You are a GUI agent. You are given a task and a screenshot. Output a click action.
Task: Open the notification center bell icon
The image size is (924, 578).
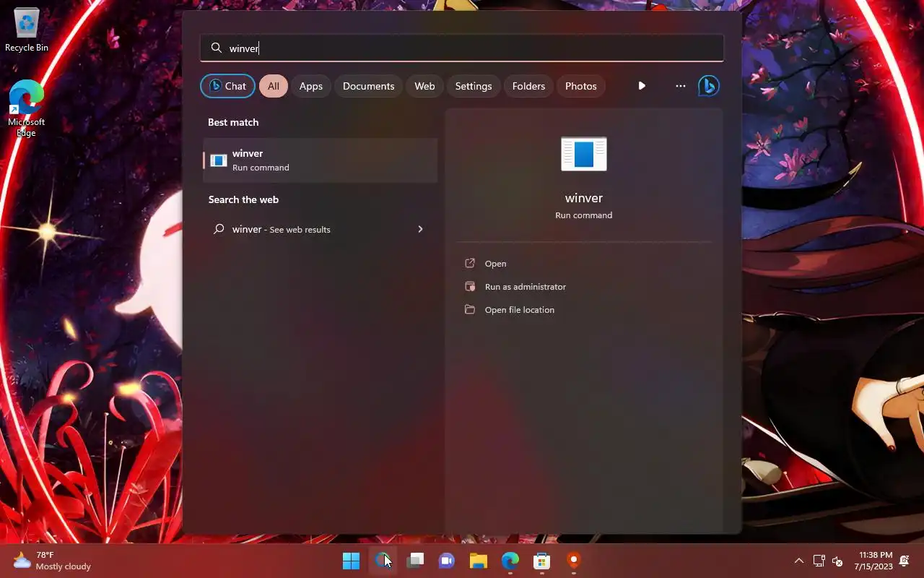(x=905, y=561)
